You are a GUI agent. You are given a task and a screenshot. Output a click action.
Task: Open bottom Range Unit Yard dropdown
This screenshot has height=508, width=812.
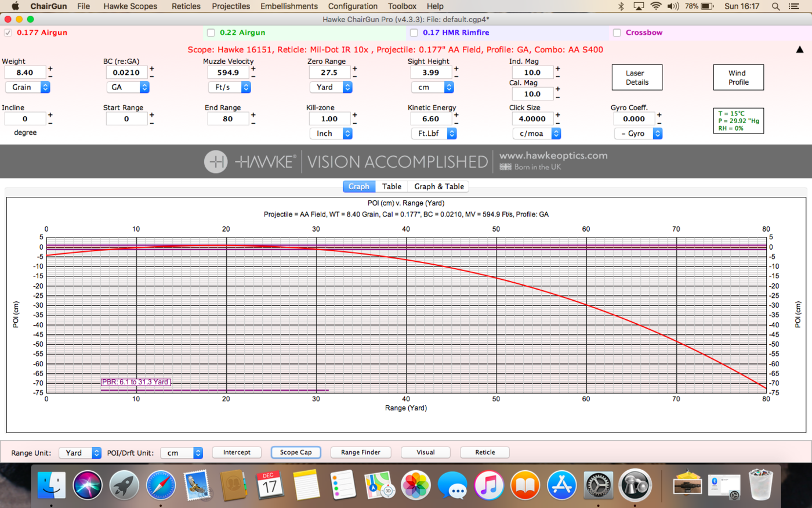[x=80, y=453]
